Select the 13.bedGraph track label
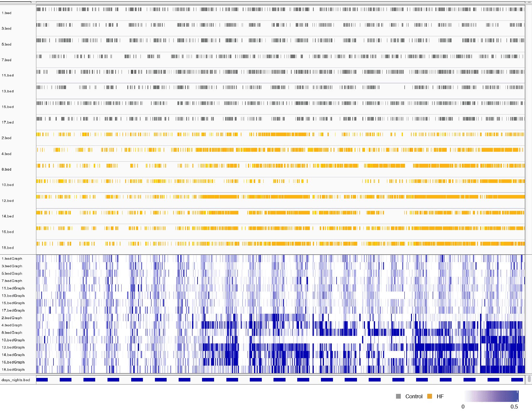532x416 pixels. [13, 296]
